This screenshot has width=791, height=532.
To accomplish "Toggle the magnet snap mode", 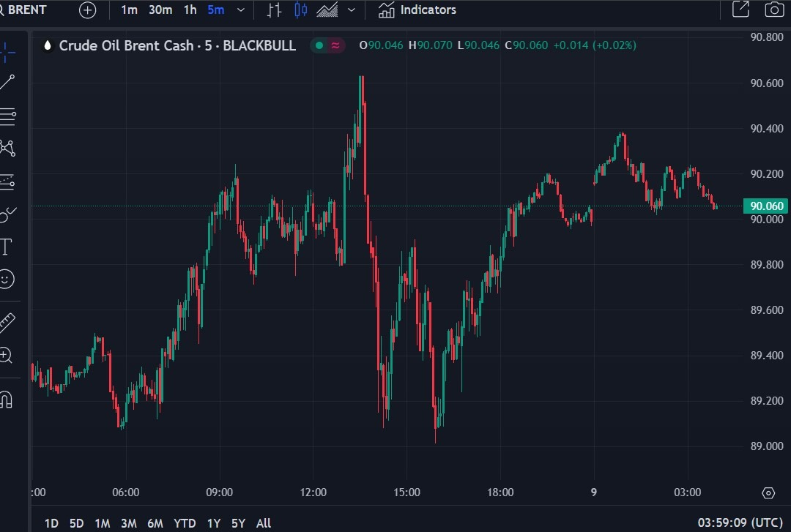I will [x=6, y=400].
